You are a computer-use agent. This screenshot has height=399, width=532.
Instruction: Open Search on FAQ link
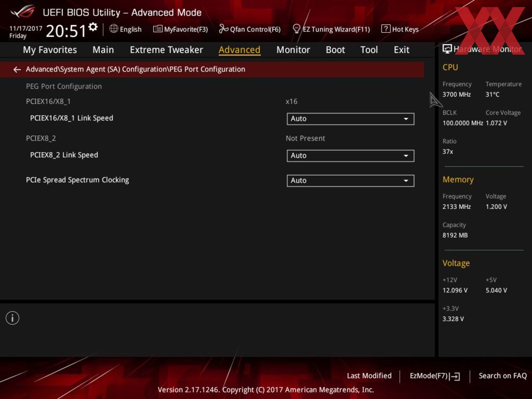[x=503, y=376]
